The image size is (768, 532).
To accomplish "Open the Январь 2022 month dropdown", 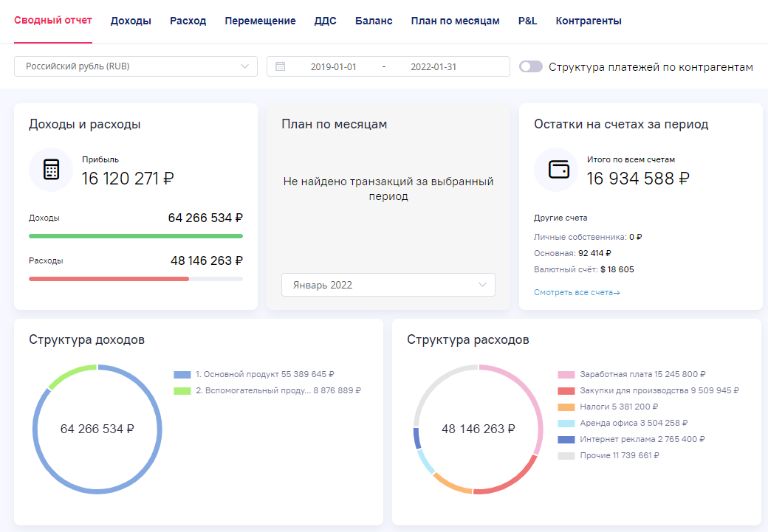I will click(x=388, y=285).
